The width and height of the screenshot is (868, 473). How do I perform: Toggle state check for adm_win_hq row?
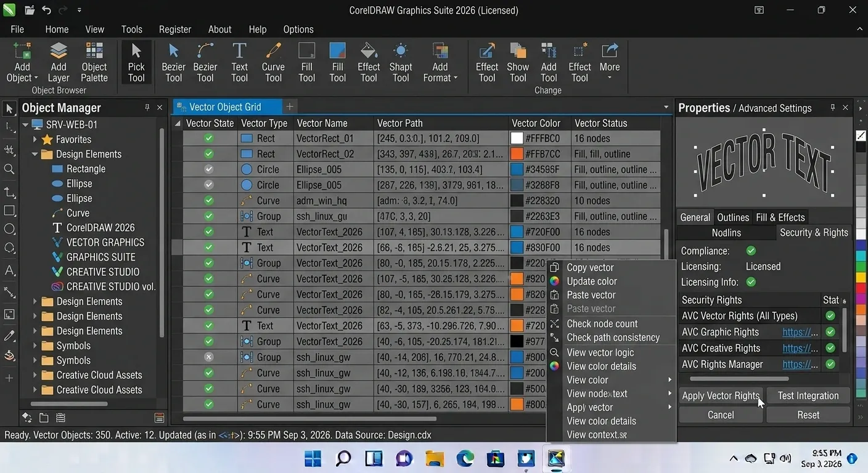coord(209,201)
